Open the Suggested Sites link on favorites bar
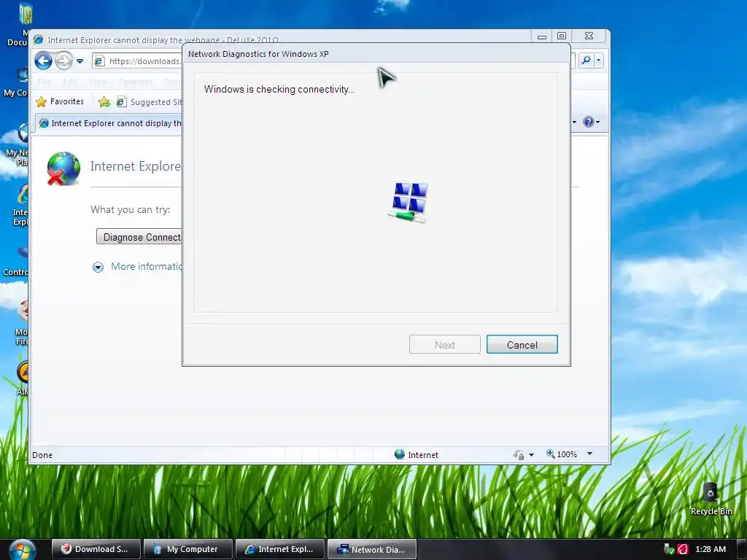Screen dimensions: 747x560 (149, 102)
